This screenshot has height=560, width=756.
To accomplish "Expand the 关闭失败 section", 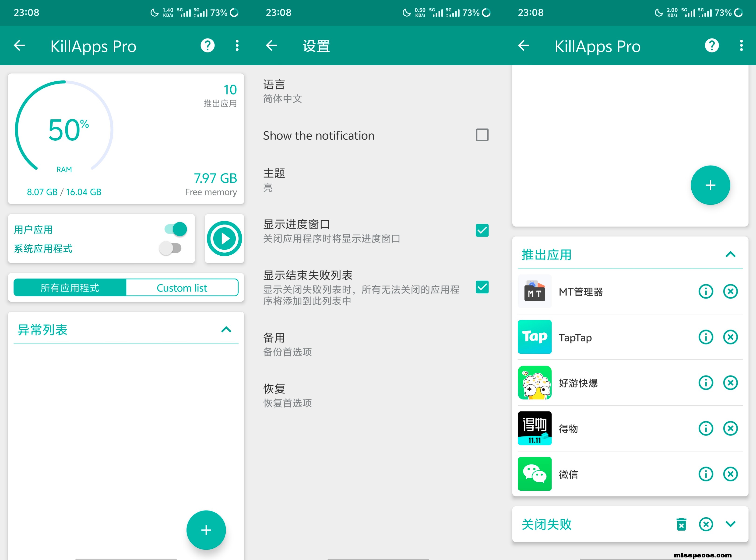I will [730, 524].
